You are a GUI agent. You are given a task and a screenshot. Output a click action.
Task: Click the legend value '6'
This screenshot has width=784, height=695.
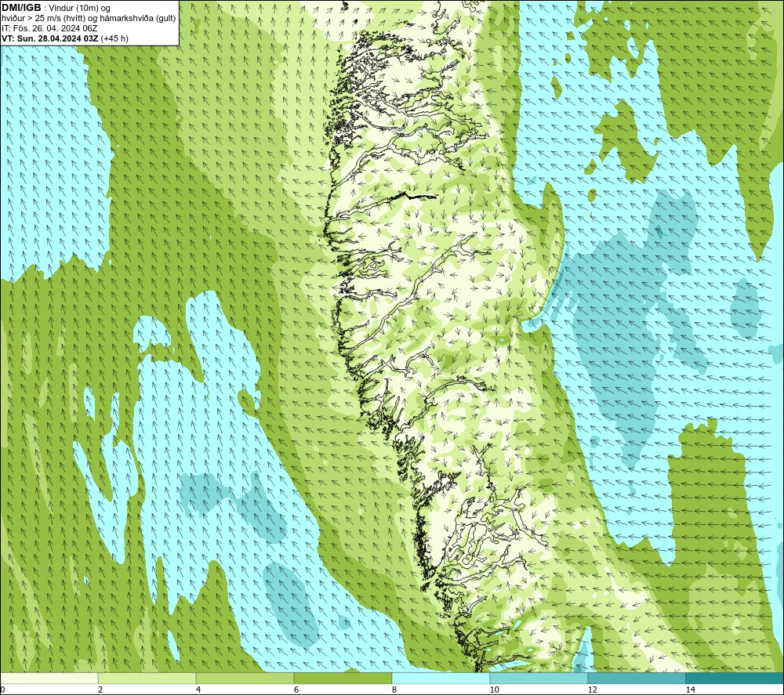click(x=296, y=690)
